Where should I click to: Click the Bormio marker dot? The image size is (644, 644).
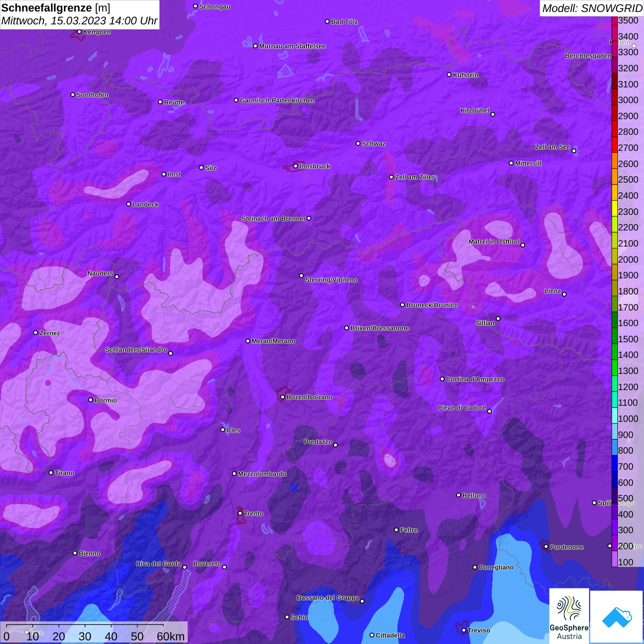point(91,400)
